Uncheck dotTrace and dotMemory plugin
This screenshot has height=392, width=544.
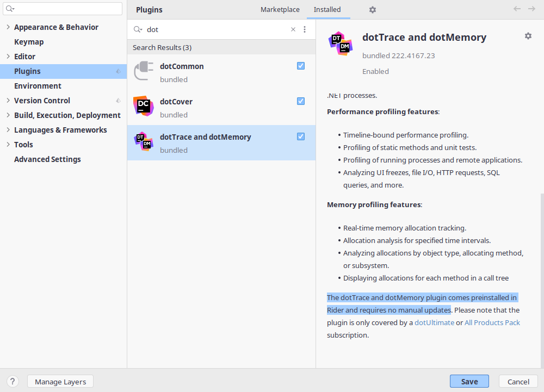click(x=301, y=136)
